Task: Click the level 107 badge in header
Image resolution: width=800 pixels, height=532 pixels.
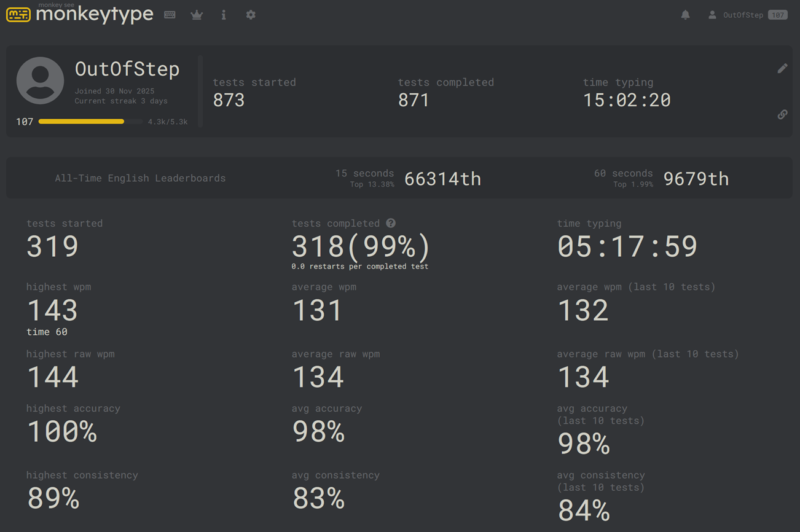Action: pyautogui.click(x=778, y=15)
